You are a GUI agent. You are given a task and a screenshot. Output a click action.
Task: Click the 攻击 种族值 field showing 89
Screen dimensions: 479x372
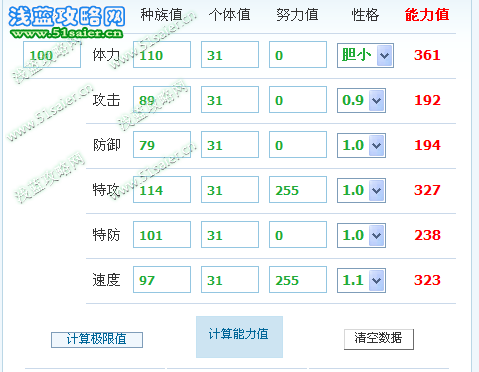162,100
